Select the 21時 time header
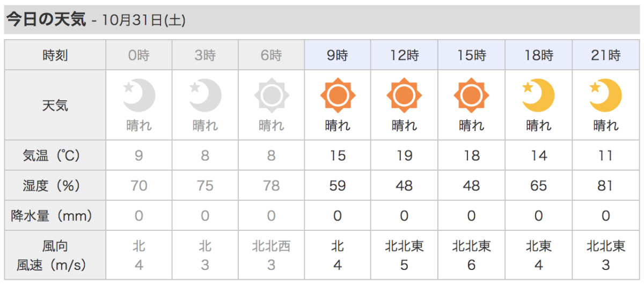 (x=605, y=55)
